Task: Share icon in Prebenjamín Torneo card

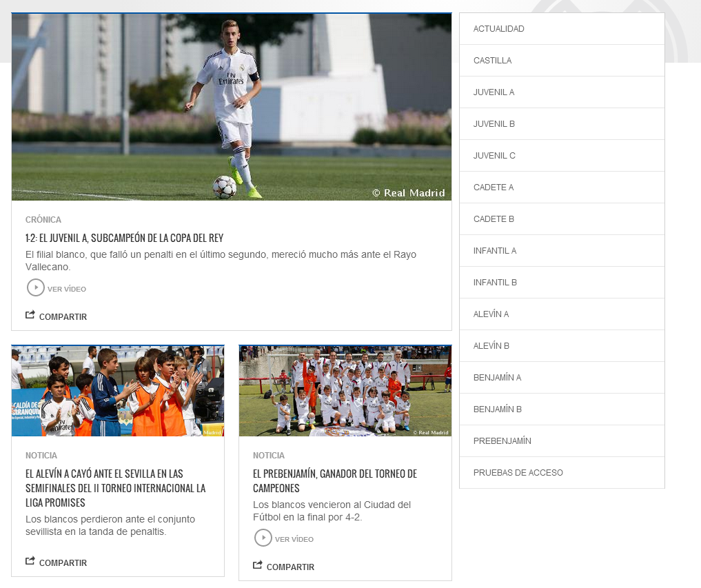Action: [258, 565]
